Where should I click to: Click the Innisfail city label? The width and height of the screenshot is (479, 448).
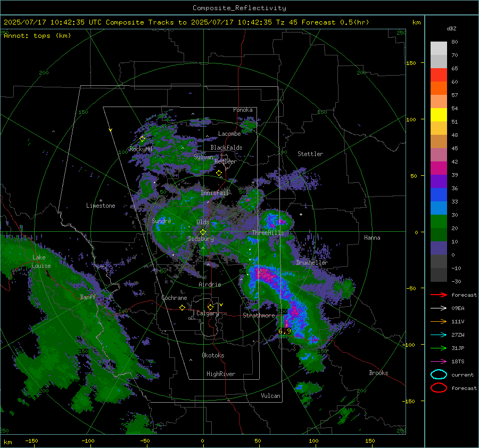coord(214,193)
